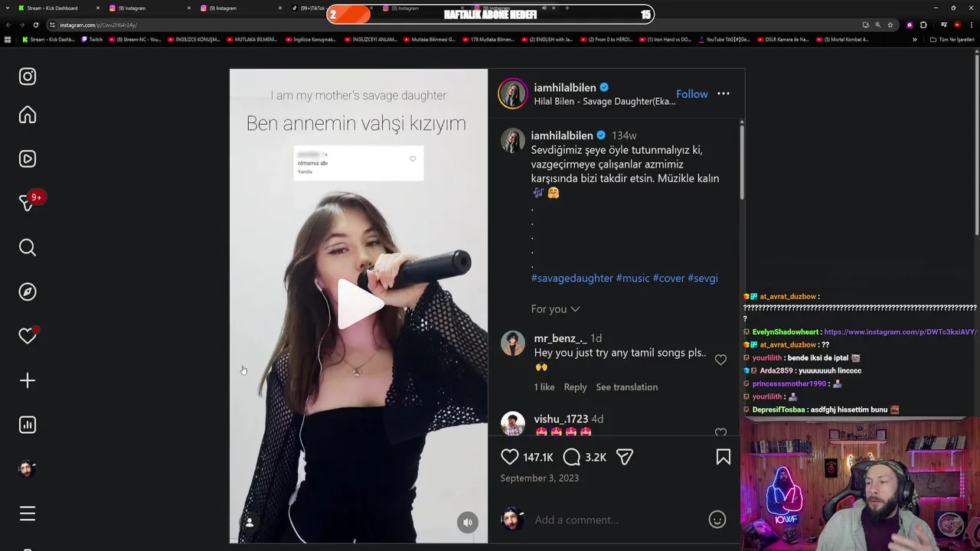This screenshot has height=551, width=980.
Task: Open the Twitch bookmark in the bookmarks bar
Action: pyautogui.click(x=92, y=40)
